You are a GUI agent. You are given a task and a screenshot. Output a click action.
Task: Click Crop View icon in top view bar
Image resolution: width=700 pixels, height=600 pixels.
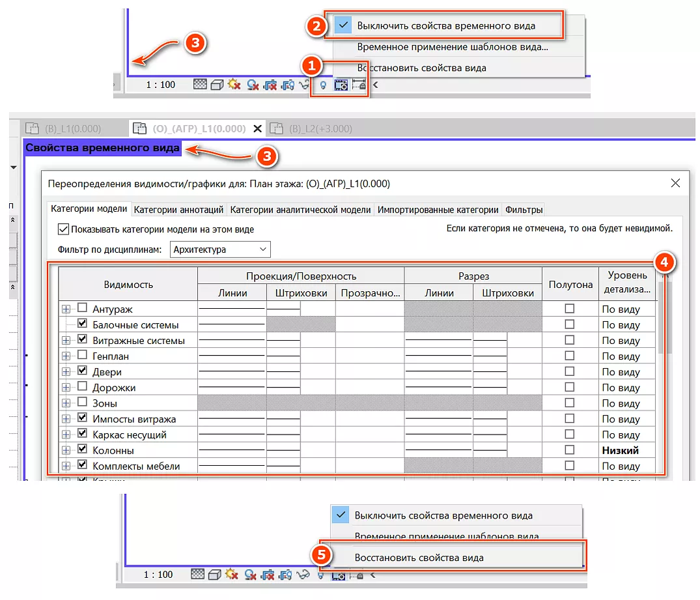click(x=270, y=85)
